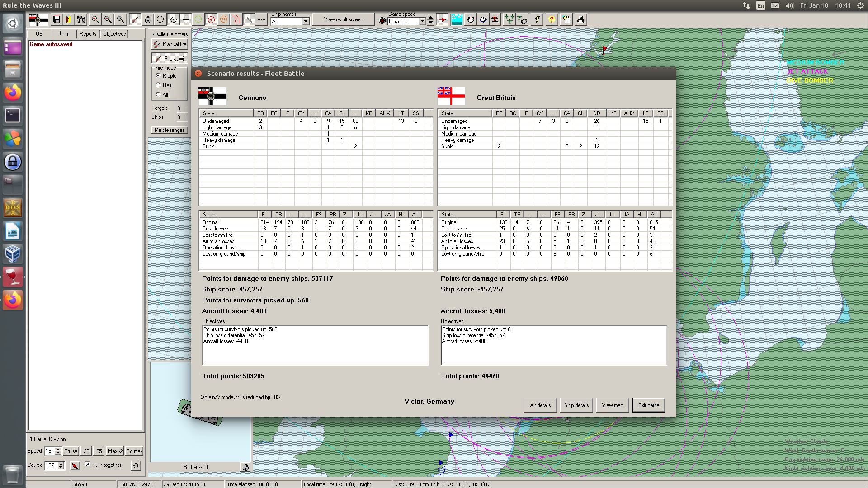Click the Air details button
868x488 pixels.
(x=540, y=405)
